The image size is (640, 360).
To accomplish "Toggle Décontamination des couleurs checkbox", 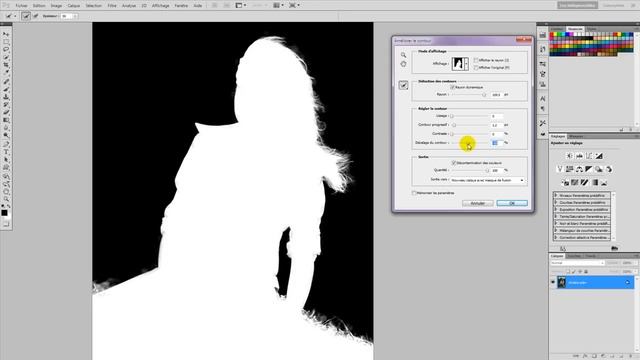I will coord(453,163).
